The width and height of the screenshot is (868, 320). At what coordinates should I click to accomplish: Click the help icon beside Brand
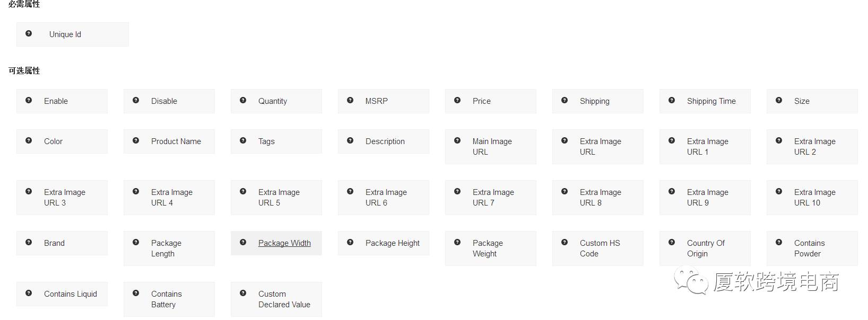pyautogui.click(x=29, y=242)
